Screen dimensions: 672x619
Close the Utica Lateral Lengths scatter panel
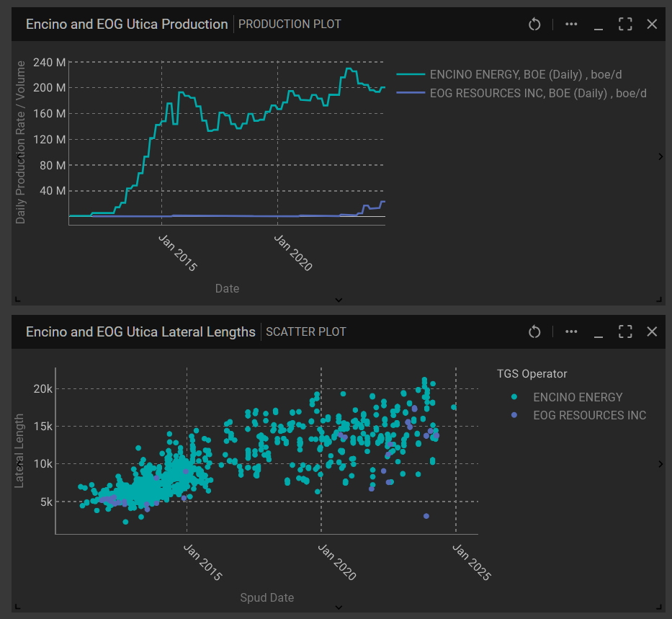(x=652, y=331)
